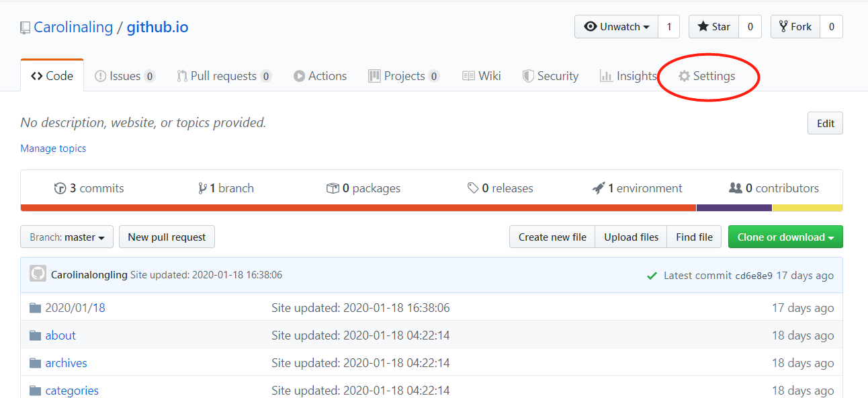
Task: Go to the Insights tab
Action: 628,76
